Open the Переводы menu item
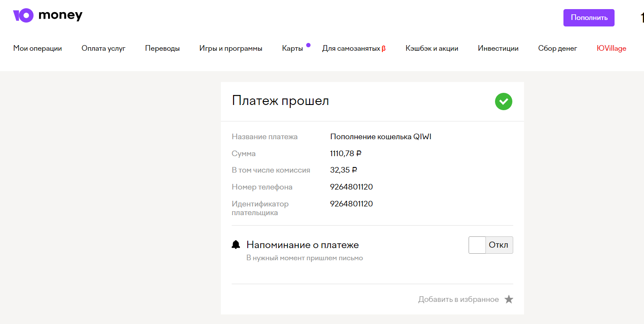 tap(162, 49)
